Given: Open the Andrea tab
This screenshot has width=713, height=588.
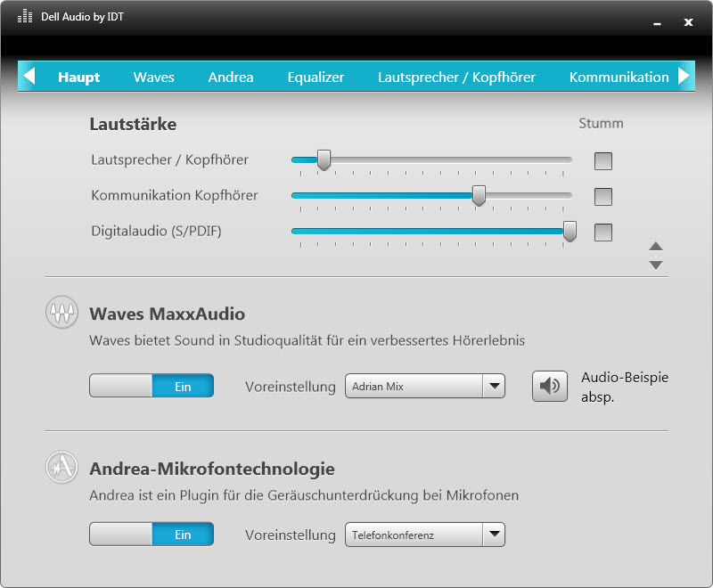Looking at the screenshot, I should [231, 77].
